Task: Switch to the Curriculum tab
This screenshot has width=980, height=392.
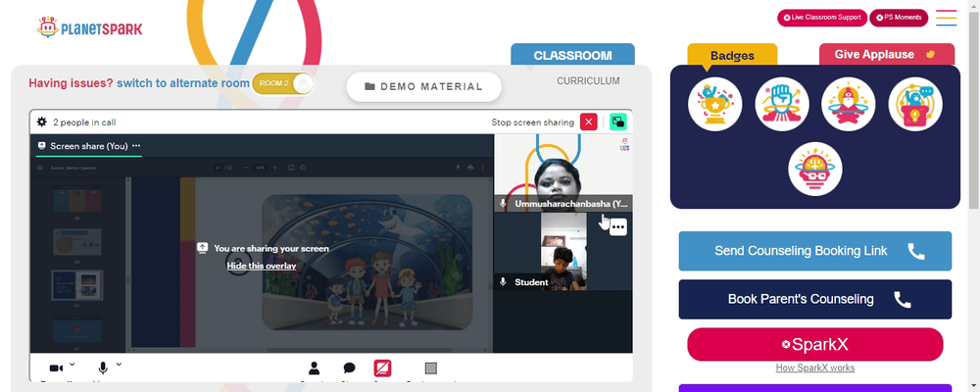Action: 588,80
